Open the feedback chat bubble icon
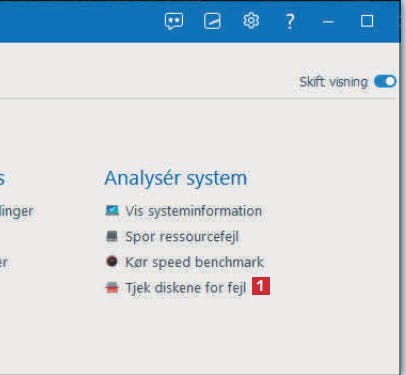This screenshot has width=406, height=375. tap(174, 21)
